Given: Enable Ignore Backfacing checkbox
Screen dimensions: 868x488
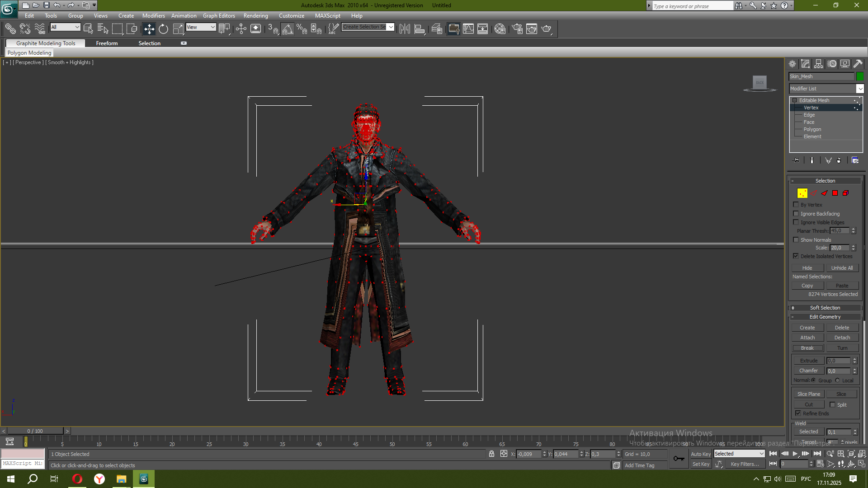Looking at the screenshot, I should (796, 214).
